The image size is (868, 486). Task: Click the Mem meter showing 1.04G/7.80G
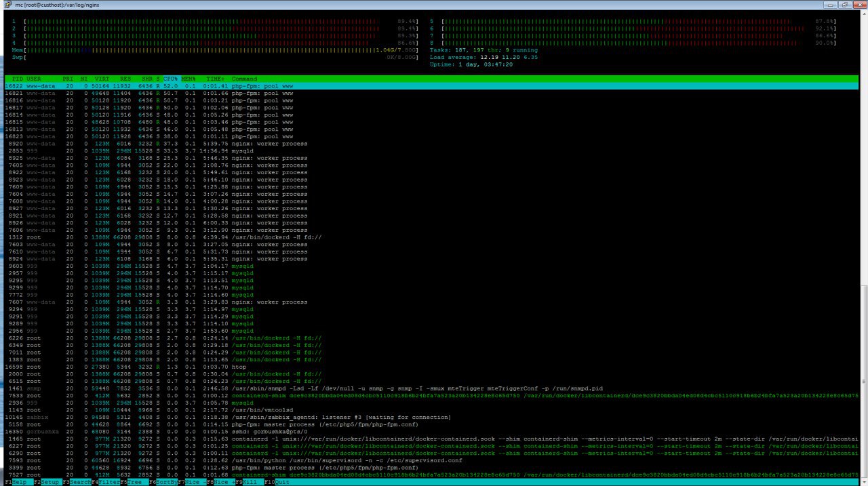(215, 50)
